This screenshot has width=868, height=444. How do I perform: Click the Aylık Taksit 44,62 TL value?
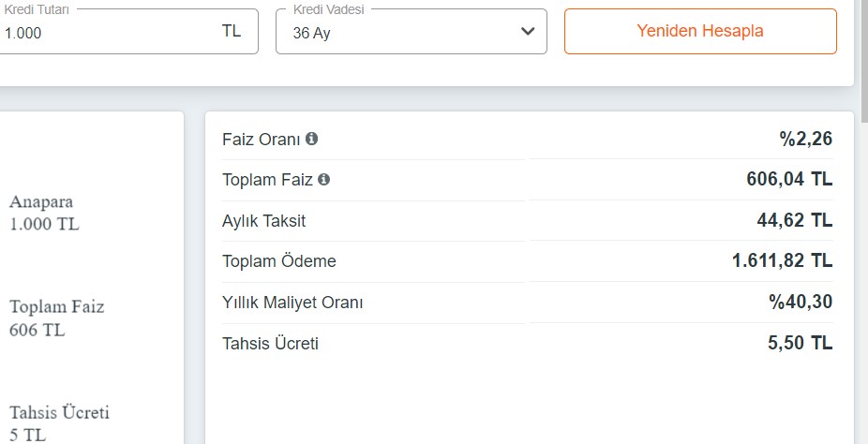(x=794, y=220)
